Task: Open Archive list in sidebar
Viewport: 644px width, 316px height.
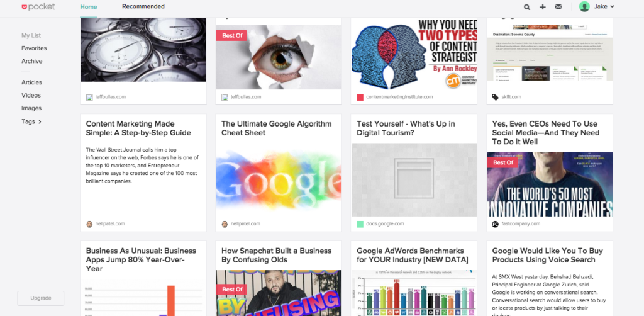Action: 31,61
